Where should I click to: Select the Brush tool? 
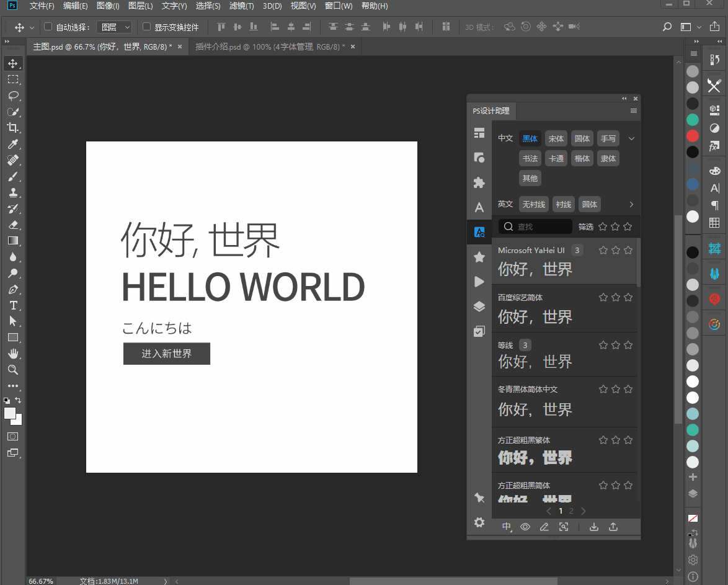click(x=13, y=176)
